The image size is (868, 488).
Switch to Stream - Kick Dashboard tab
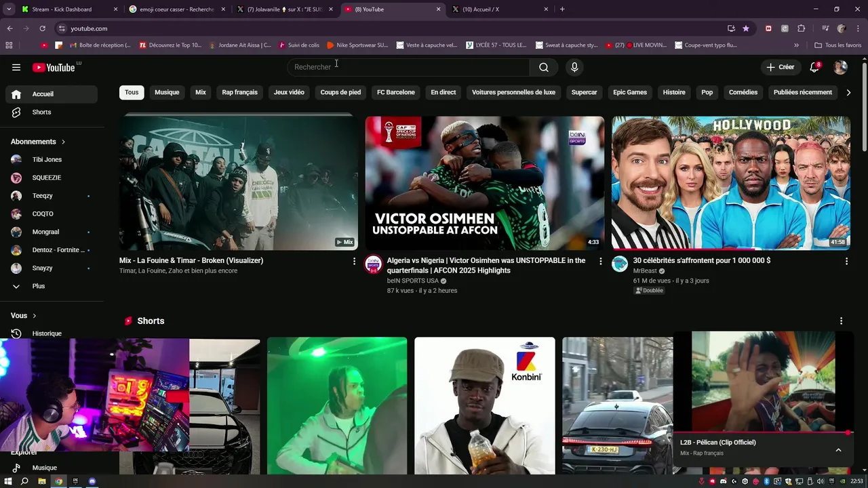click(68, 9)
